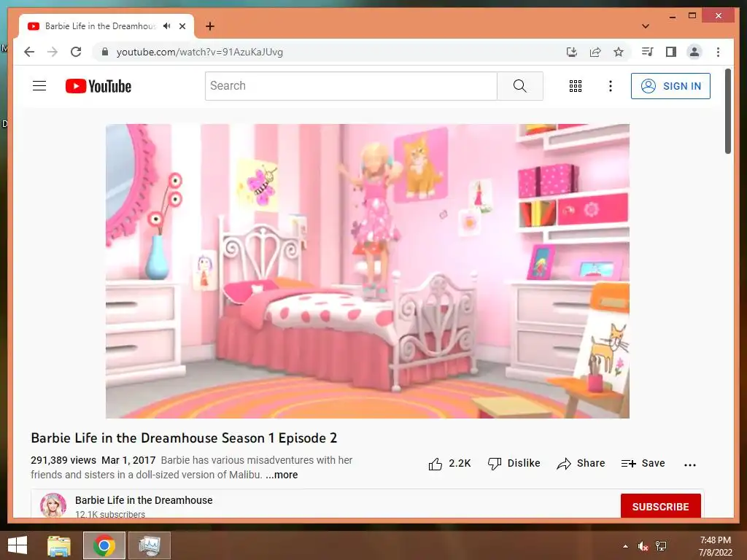Open the media controls icon in Chrome toolbar

pos(647,52)
